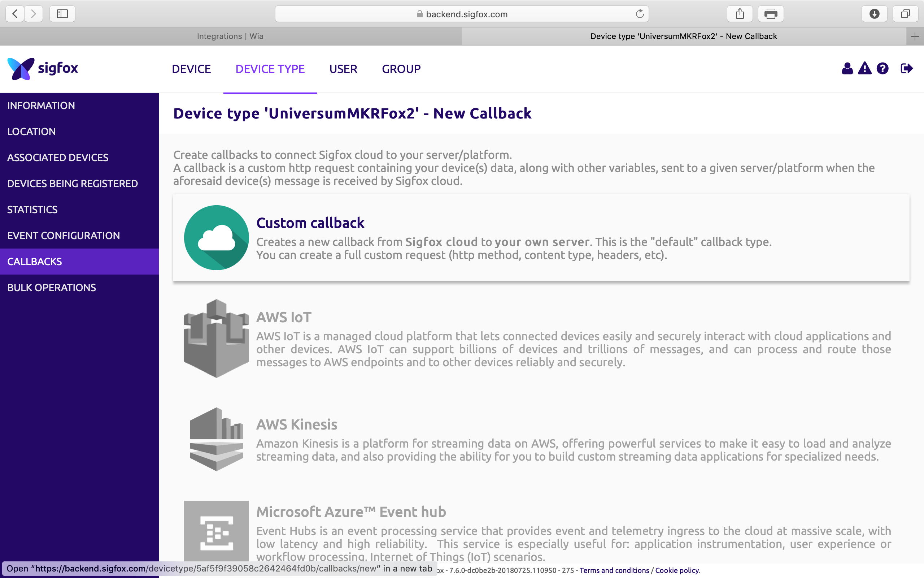
Task: Open LOCATION in the sidebar
Action: pyautogui.click(x=79, y=131)
